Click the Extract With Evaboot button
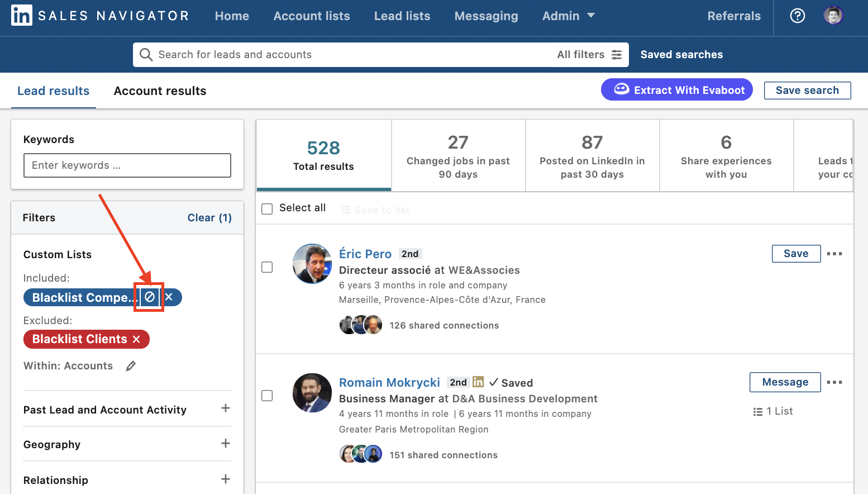This screenshot has width=868, height=494. pyautogui.click(x=677, y=90)
